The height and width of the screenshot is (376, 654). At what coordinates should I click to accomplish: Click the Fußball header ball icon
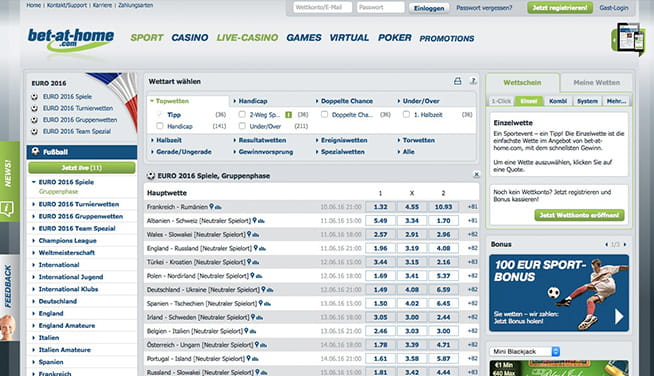(35, 151)
